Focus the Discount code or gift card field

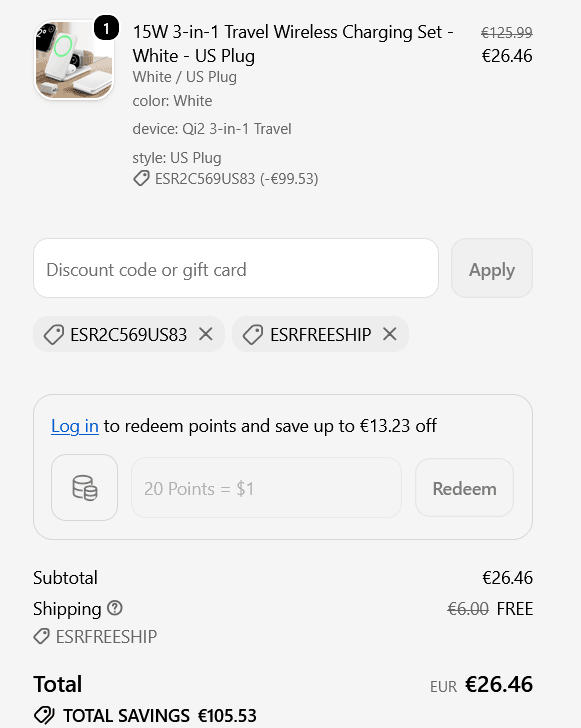pos(236,268)
